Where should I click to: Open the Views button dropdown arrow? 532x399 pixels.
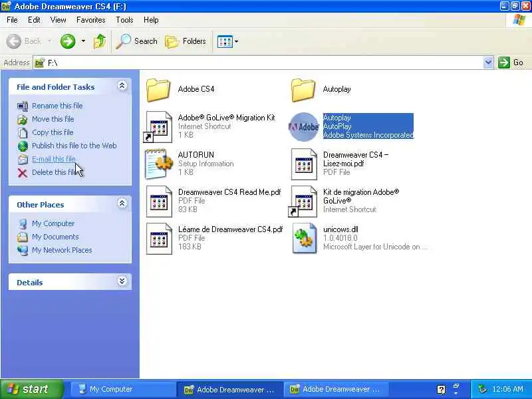[x=237, y=42]
